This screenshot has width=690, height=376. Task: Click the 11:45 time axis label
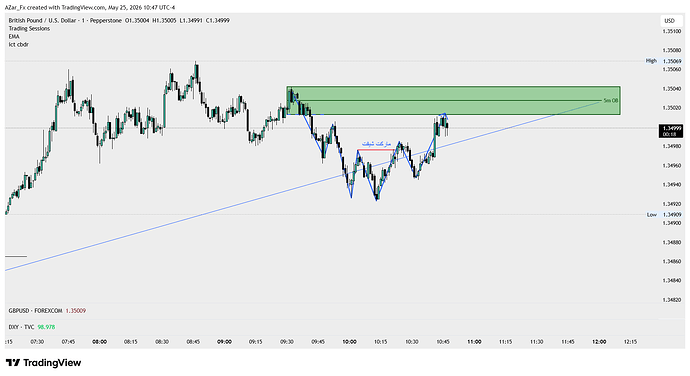pyautogui.click(x=568, y=342)
